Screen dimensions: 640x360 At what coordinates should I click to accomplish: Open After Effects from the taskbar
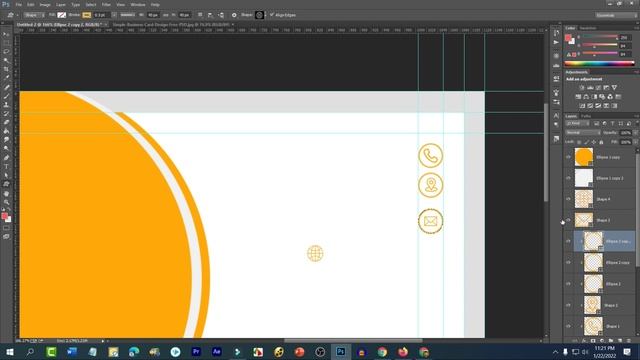[x=217, y=351]
